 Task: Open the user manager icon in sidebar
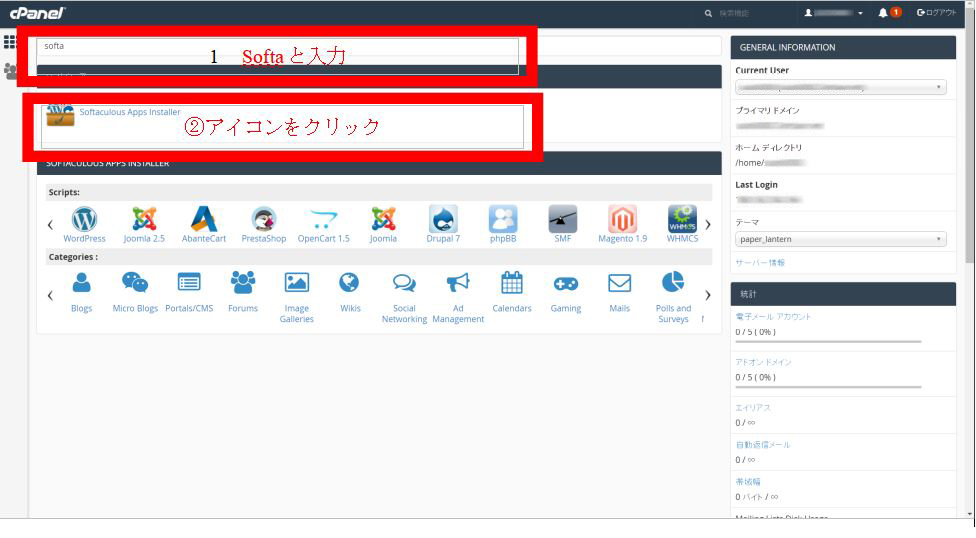[x=11, y=71]
